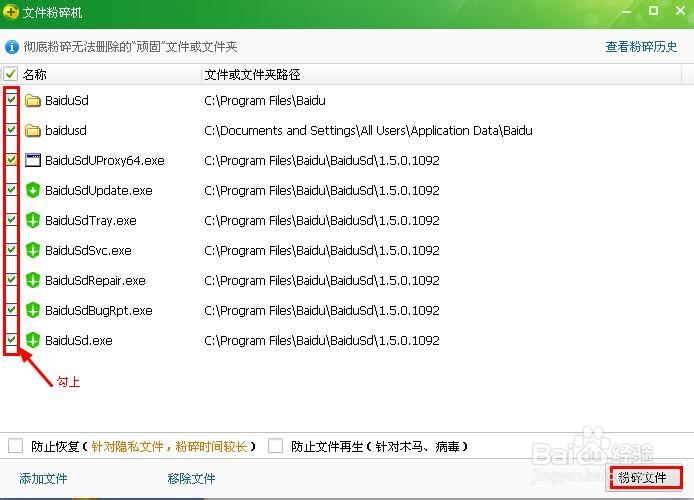Select the lowercase baidusd folder name
Image resolution: width=694 pixels, height=500 pixels.
(66, 131)
